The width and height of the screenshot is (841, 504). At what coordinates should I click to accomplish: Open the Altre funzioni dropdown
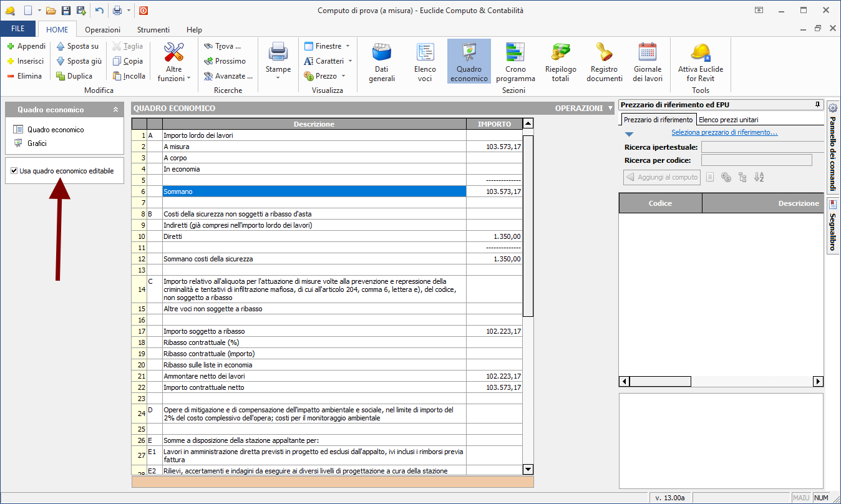pos(174,78)
